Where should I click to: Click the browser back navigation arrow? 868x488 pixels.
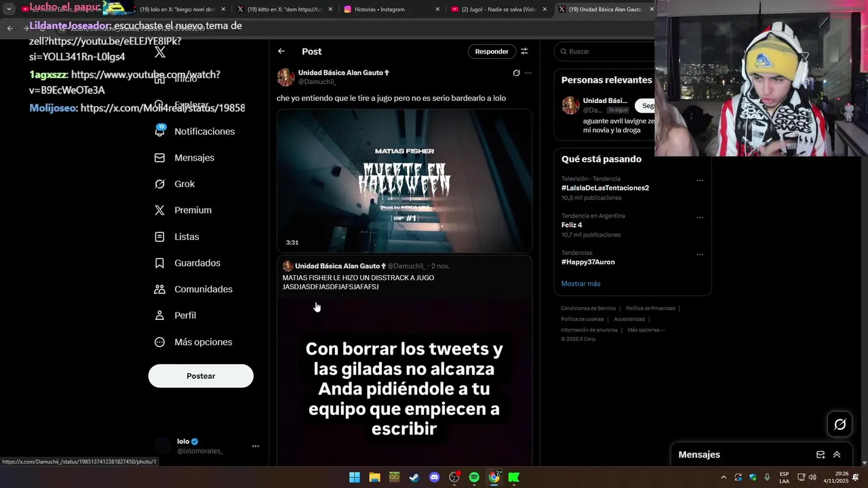pyautogui.click(x=9, y=28)
